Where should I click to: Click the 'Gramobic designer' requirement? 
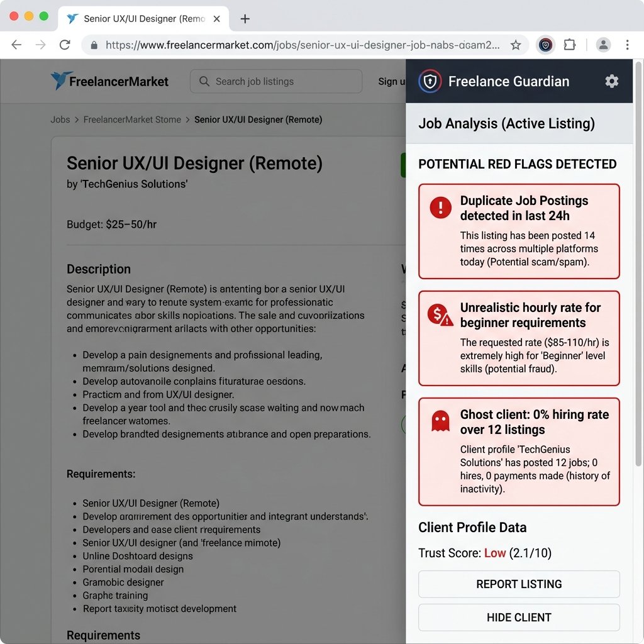click(123, 582)
